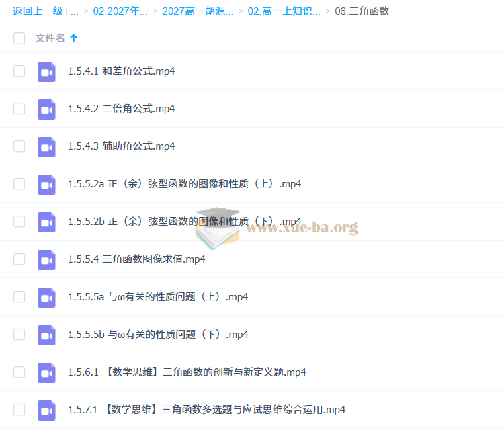Tick checkbox for 1.5.5.5a 与ω有关的性质问题（上）

click(x=19, y=296)
